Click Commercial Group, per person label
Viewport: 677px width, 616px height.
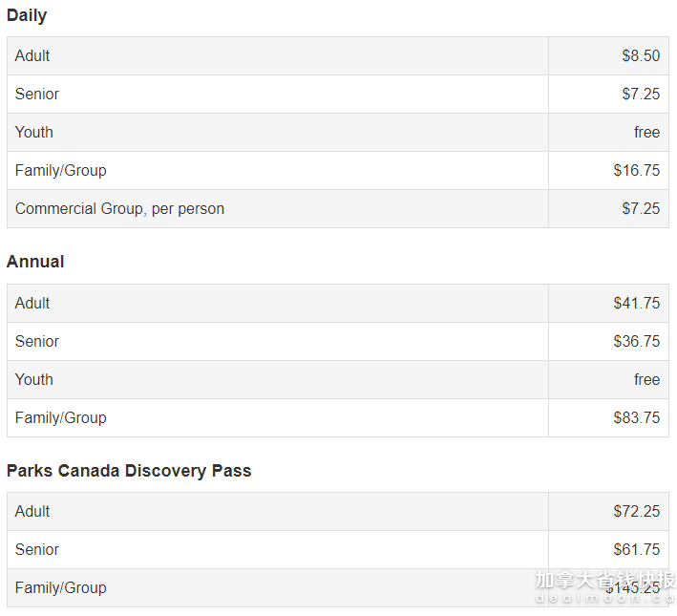click(x=119, y=208)
